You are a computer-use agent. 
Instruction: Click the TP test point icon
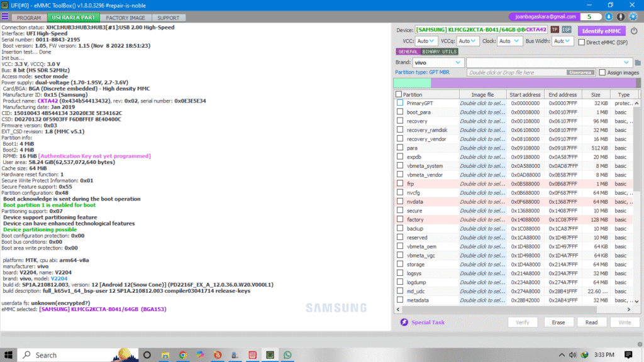555,30
